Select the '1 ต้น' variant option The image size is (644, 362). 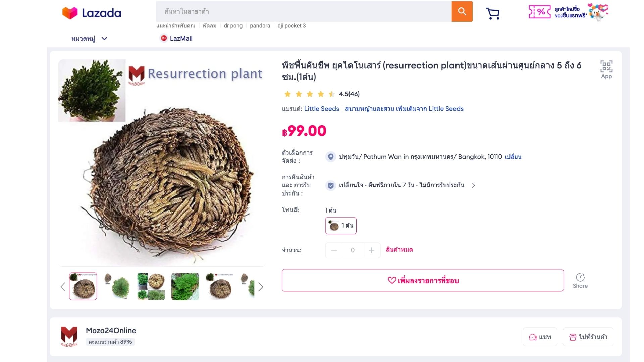point(341,226)
